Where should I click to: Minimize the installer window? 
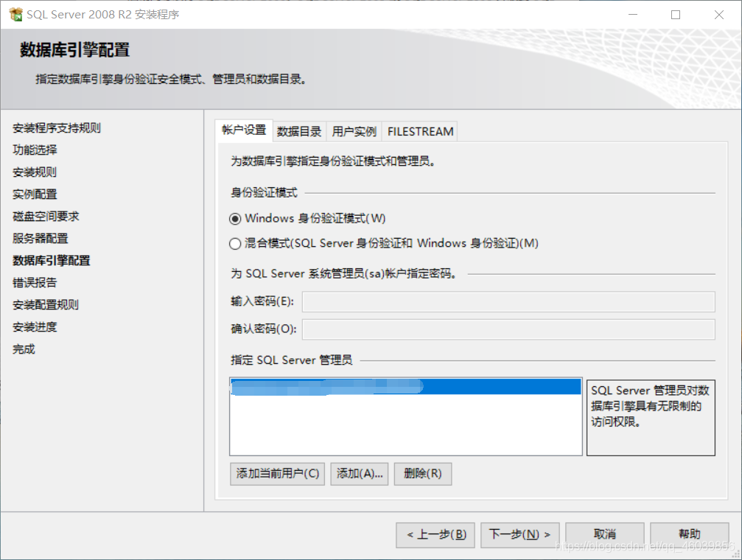pyautogui.click(x=633, y=15)
